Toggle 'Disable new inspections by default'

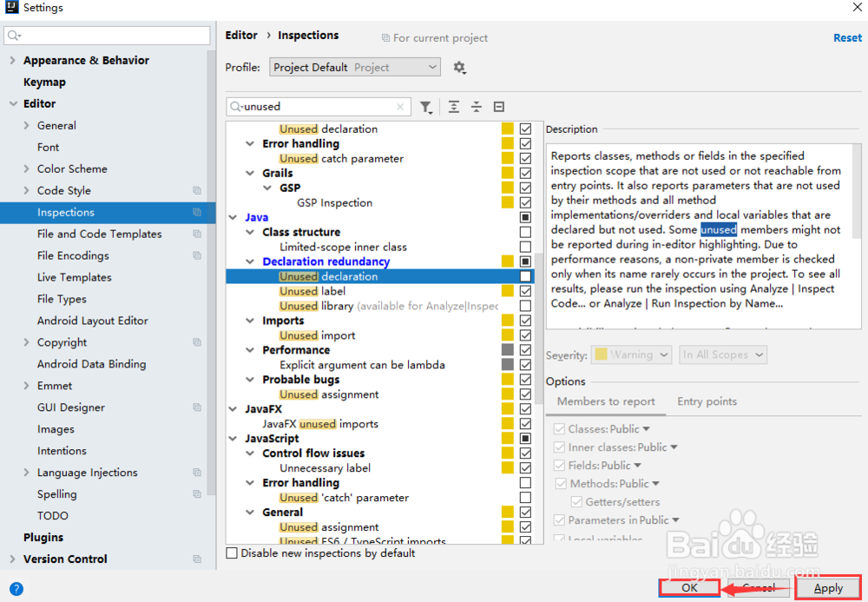pyautogui.click(x=232, y=552)
